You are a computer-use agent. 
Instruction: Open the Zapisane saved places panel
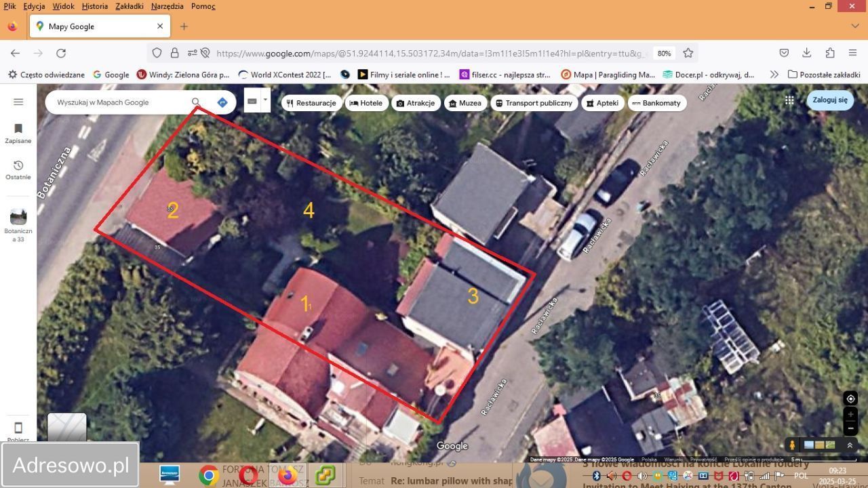pyautogui.click(x=18, y=132)
